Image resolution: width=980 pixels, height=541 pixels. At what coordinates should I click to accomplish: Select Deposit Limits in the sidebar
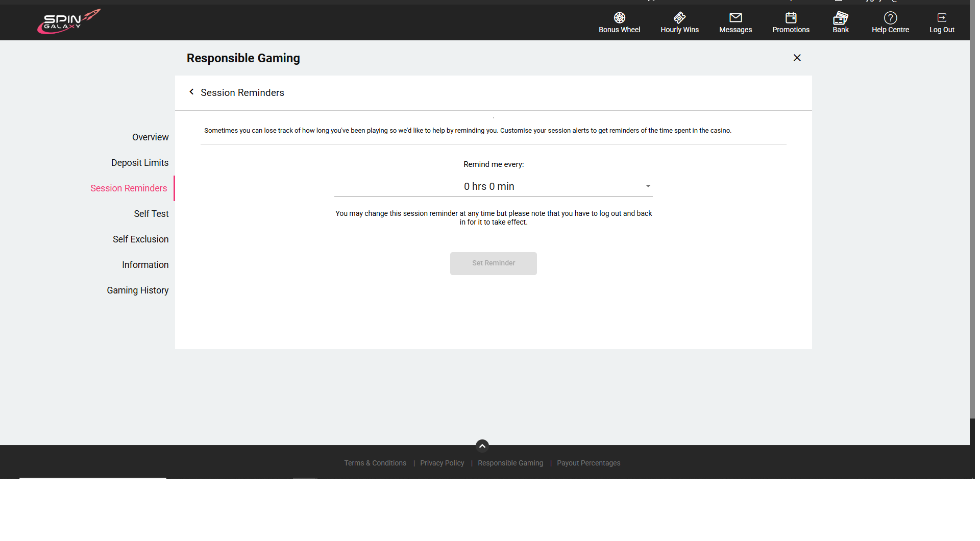140,163
